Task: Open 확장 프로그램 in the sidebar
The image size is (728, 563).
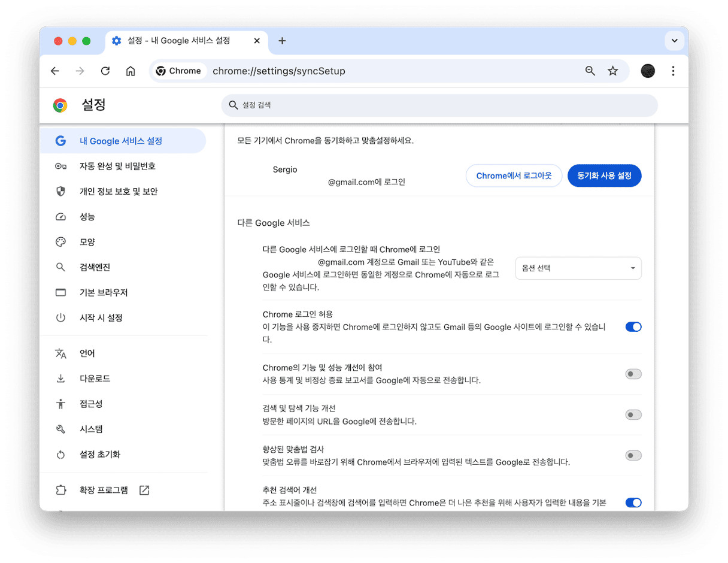Action: click(x=104, y=490)
